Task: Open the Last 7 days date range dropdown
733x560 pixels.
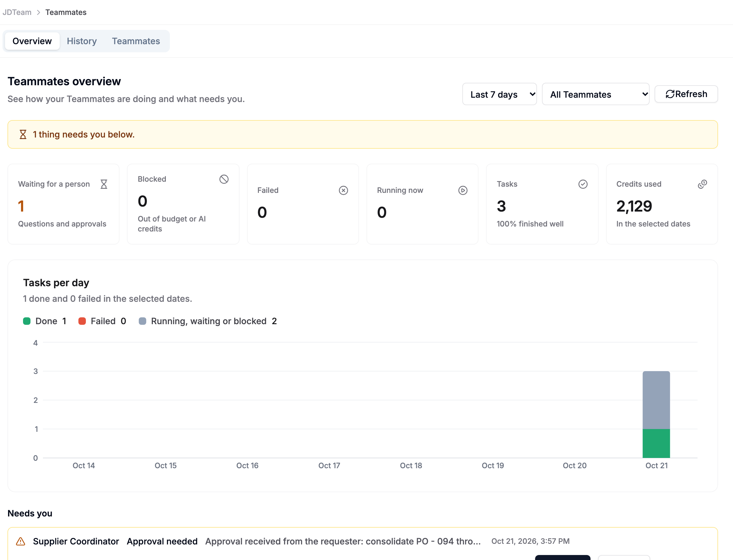Action: coord(499,94)
